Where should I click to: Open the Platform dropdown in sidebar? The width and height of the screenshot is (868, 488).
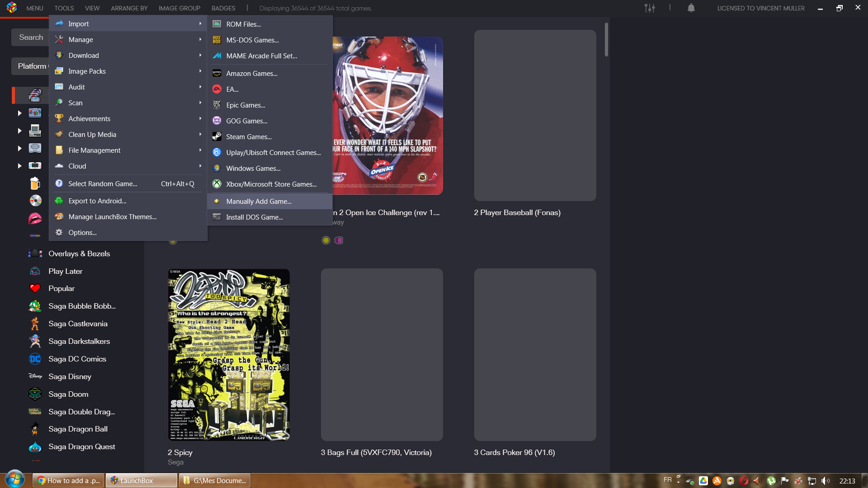coord(30,66)
